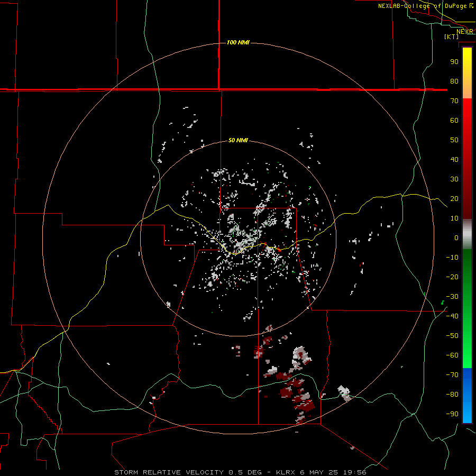The height and width of the screenshot is (476, 476).
Task: Click the 100 NMI range ring label
Action: coord(238,42)
